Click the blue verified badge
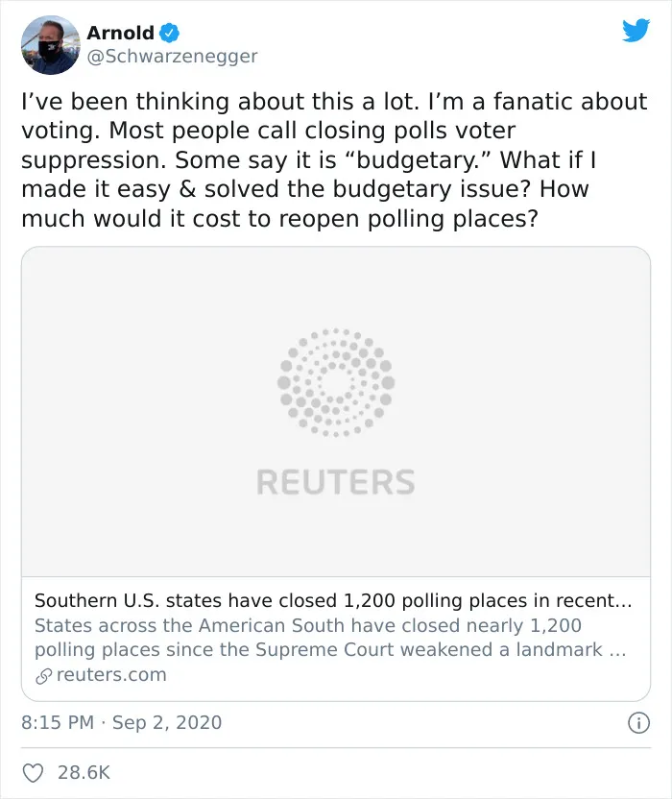The image size is (672, 799). point(169,33)
